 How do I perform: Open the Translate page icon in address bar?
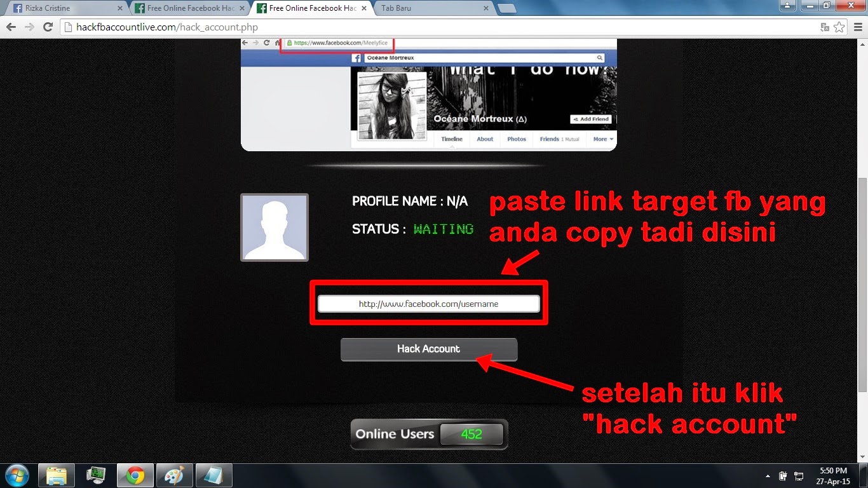(825, 27)
